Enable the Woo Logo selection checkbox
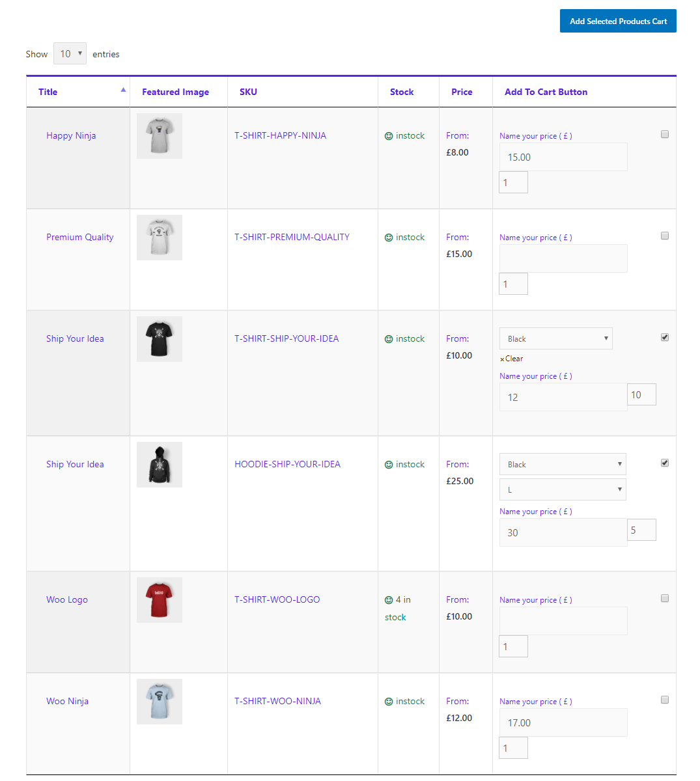The width and height of the screenshot is (700, 781). (665, 598)
